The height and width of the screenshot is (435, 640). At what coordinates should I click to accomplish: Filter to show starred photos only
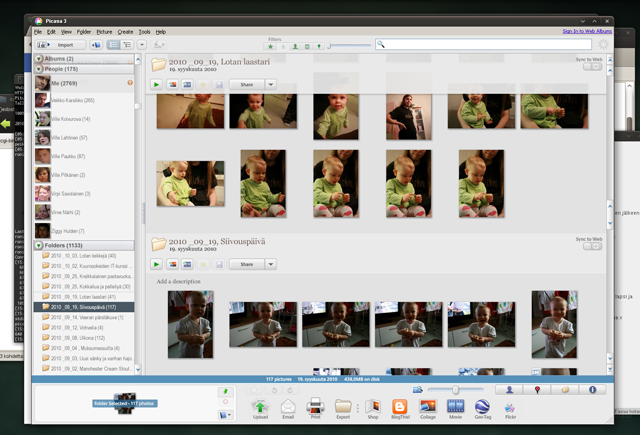(270, 47)
